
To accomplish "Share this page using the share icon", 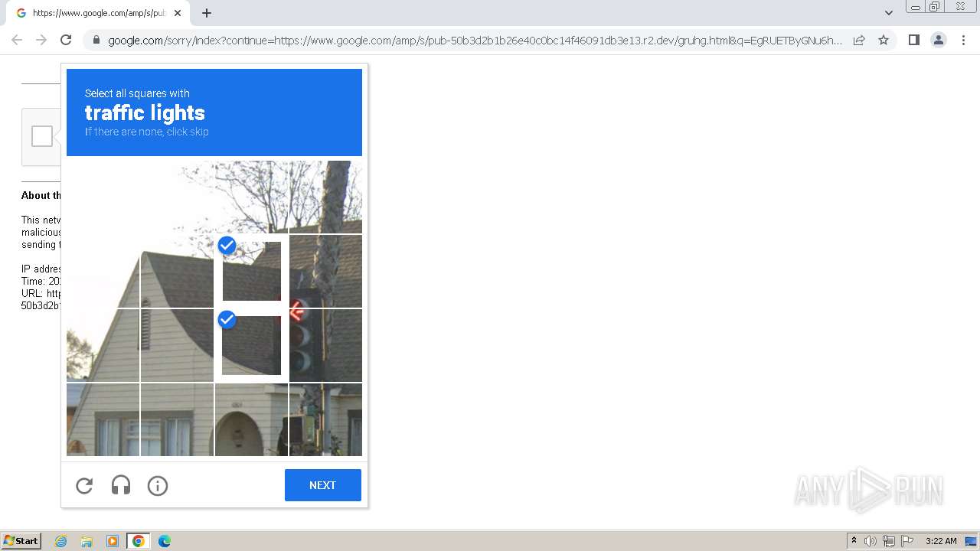I will [x=859, y=40].
